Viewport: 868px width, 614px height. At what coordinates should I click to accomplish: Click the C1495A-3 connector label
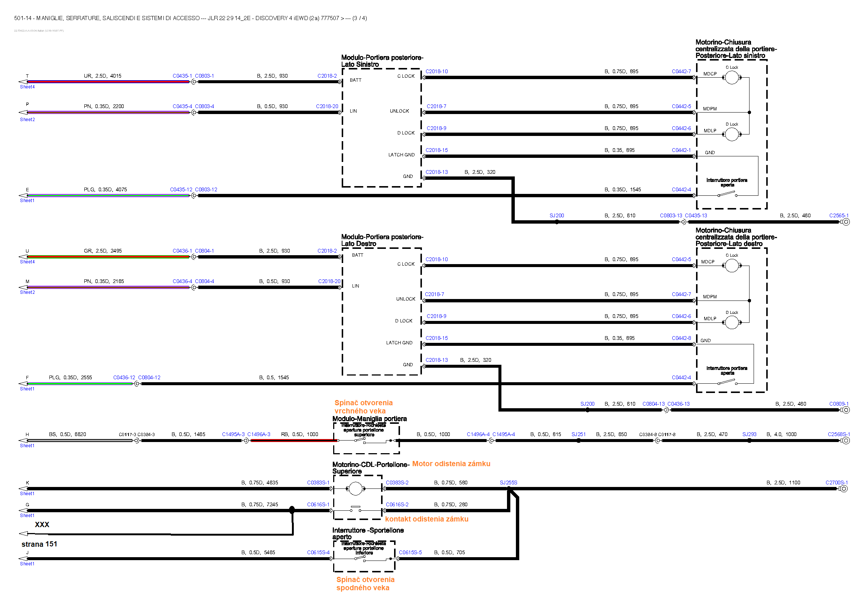point(233,434)
